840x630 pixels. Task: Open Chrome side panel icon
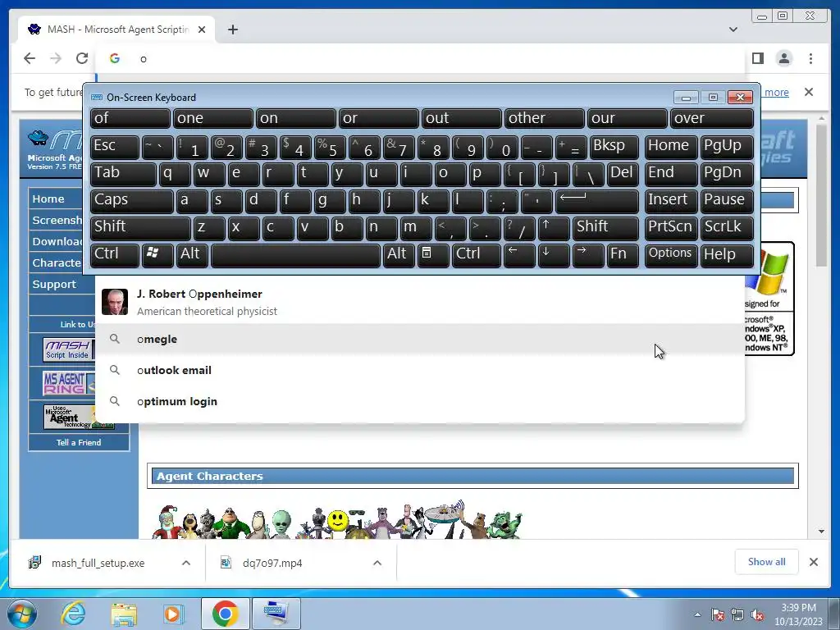pyautogui.click(x=757, y=58)
